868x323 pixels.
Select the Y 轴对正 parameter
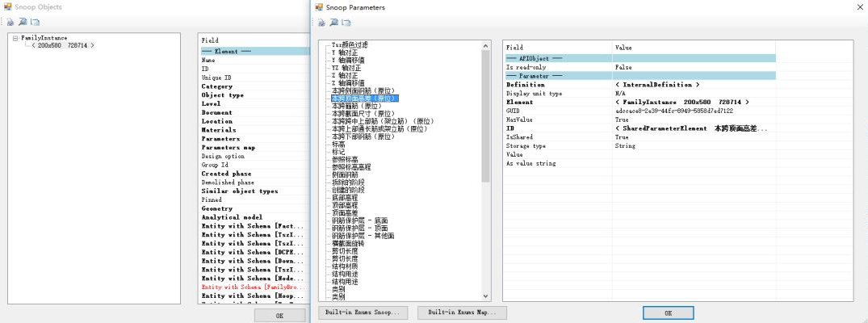click(344, 52)
